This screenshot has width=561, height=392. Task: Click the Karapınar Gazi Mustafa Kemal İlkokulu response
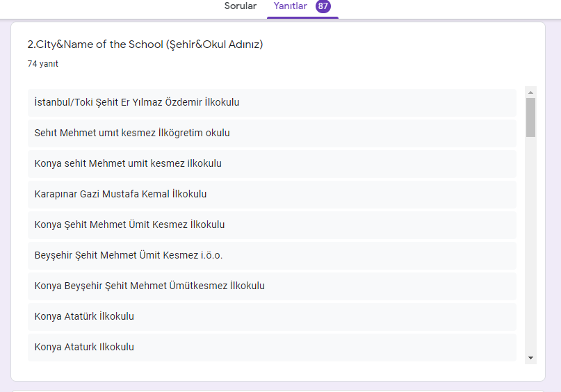(120, 194)
